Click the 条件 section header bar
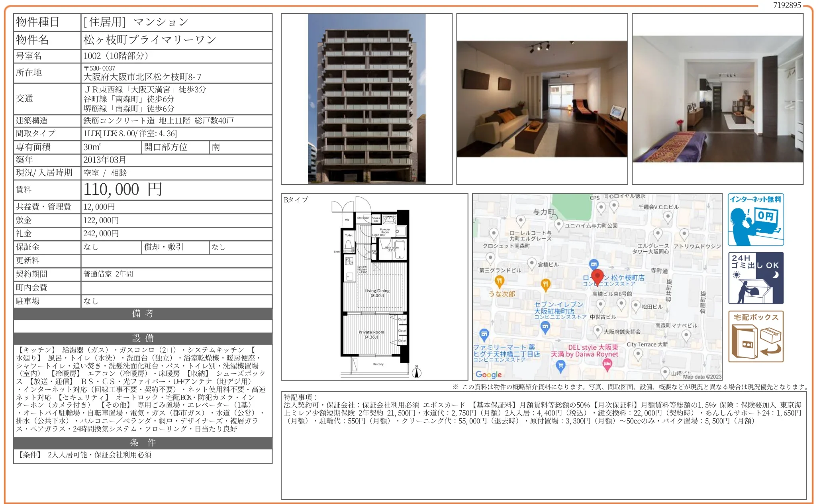Screen dimensions: 819x504 143,443
